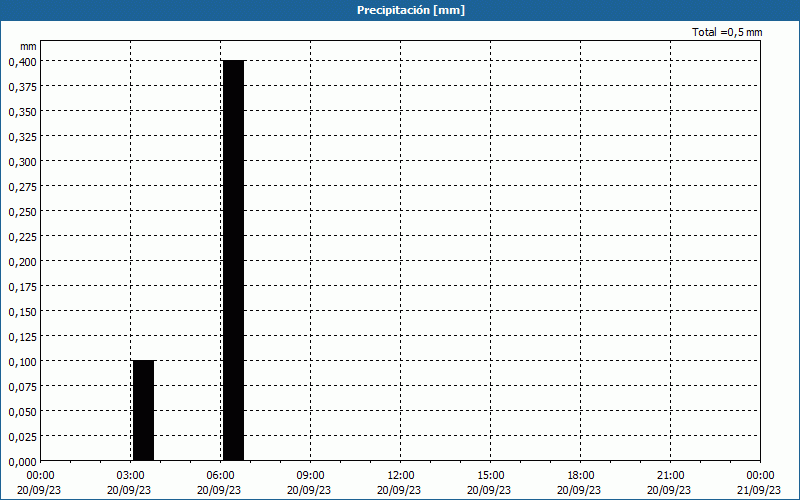Image resolution: width=800 pixels, height=500 pixels.
Task: Click the 09:00 time axis label
Action: pos(310,475)
